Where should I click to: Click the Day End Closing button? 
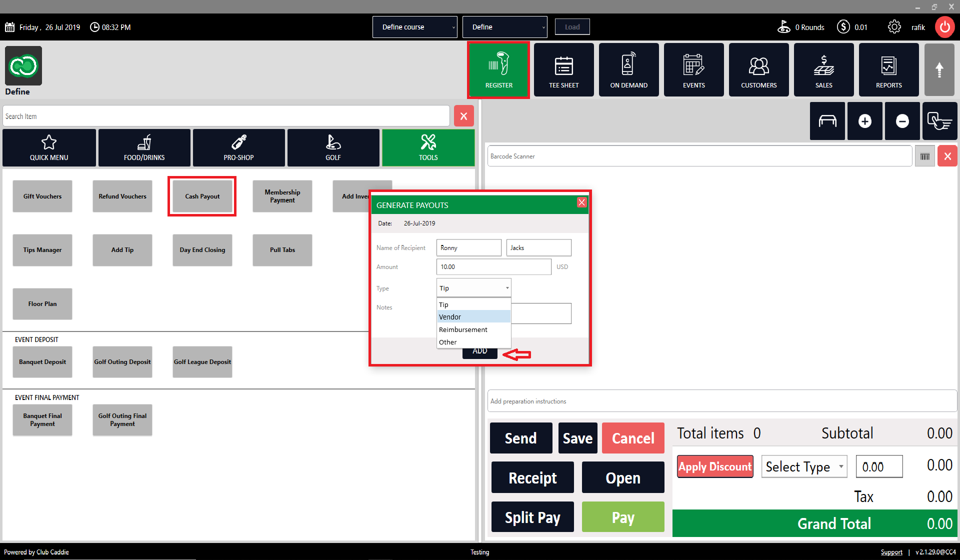pos(202,250)
